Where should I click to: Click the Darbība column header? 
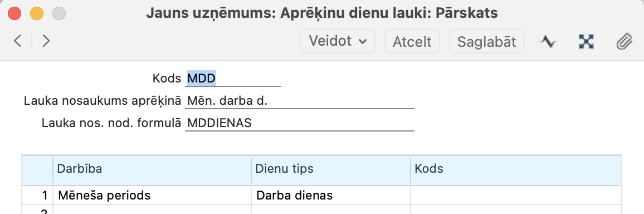click(152, 169)
